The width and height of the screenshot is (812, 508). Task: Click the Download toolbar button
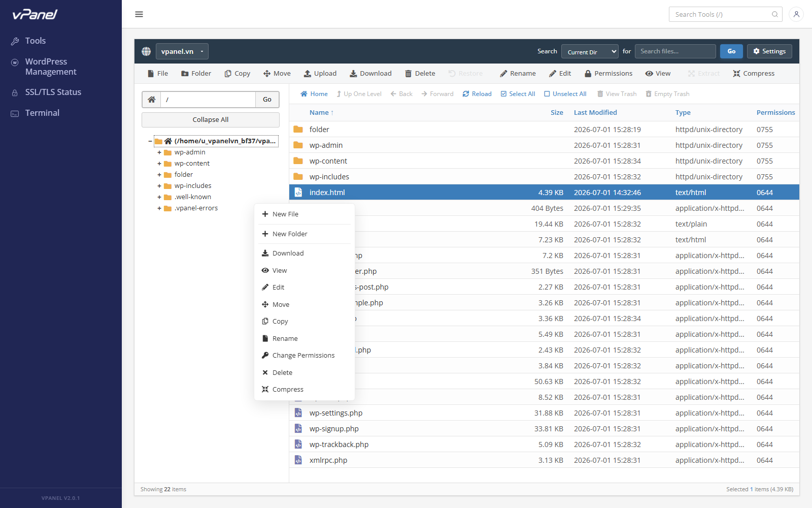[x=370, y=74]
